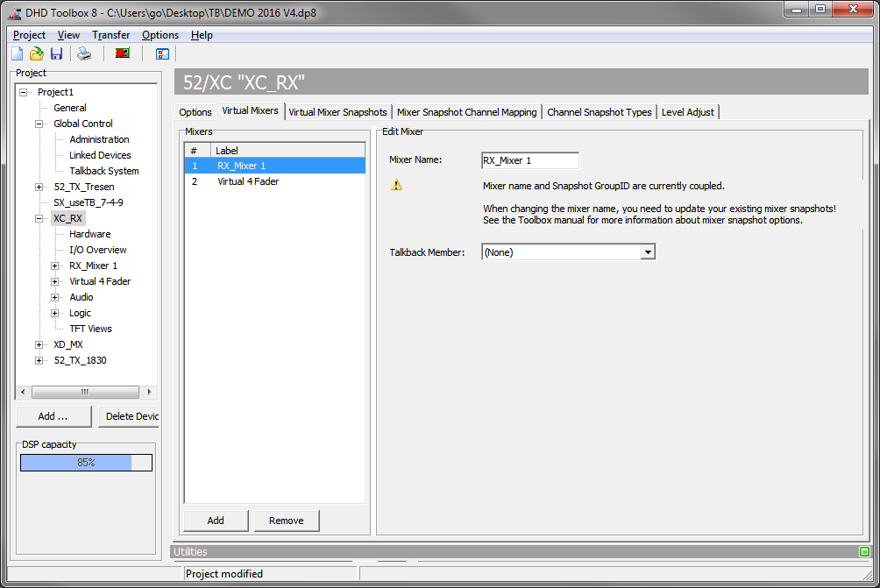
Task: Collapse the XC_RX tree node
Action: pos(39,218)
